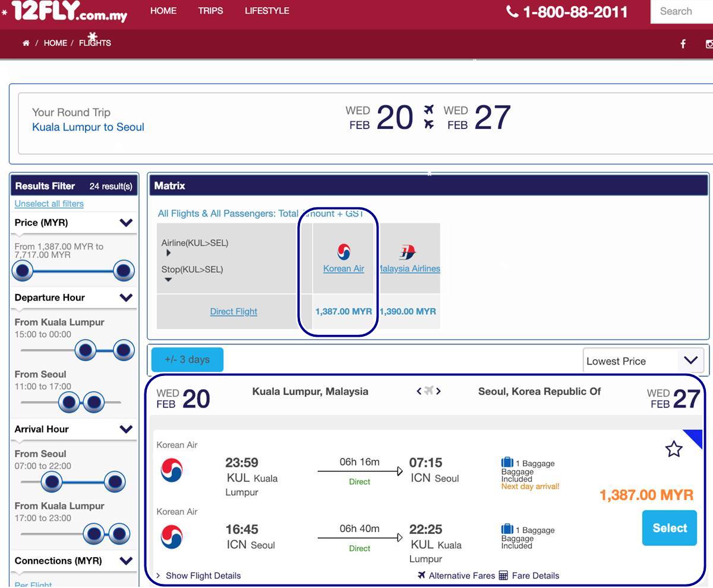Click the phone icon beside 1-800-88-2011
This screenshot has width=713, height=588.
pyautogui.click(x=512, y=11)
